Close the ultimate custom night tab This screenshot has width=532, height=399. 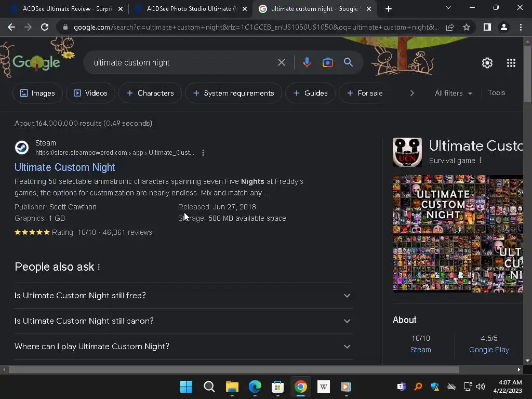click(x=369, y=9)
